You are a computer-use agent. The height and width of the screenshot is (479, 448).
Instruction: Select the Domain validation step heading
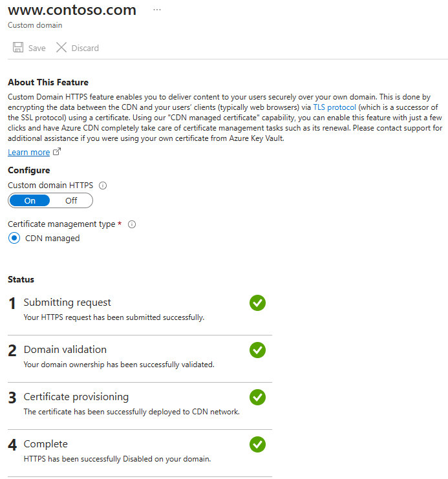[x=65, y=350]
